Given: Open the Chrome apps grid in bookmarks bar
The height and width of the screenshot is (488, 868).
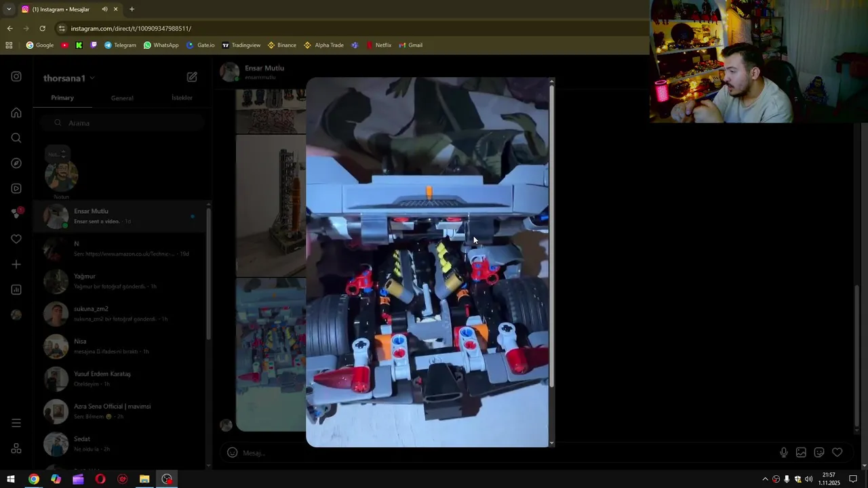Looking at the screenshot, I should 9,45.
